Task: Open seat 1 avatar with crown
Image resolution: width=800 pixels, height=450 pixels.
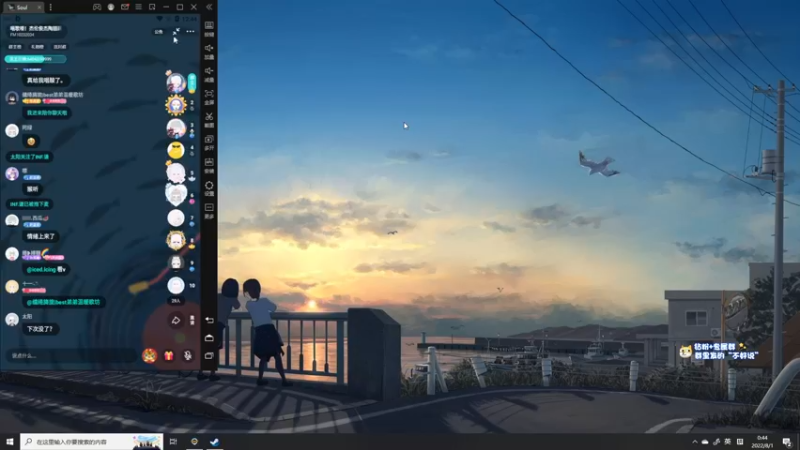Action: coord(176,82)
